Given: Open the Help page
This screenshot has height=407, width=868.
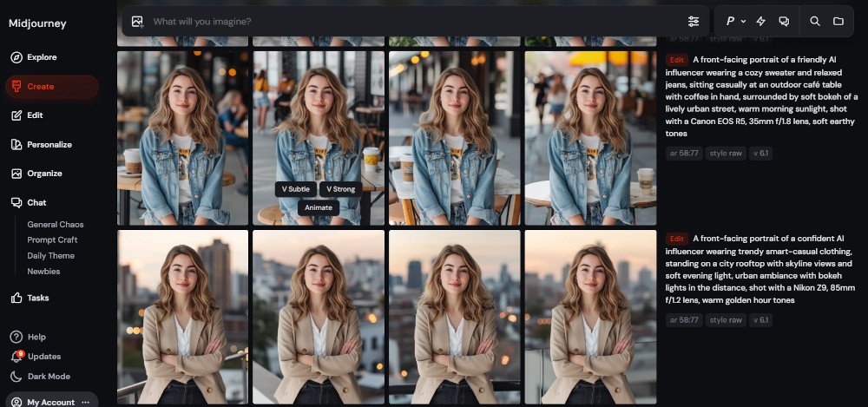Looking at the screenshot, I should click(x=36, y=337).
